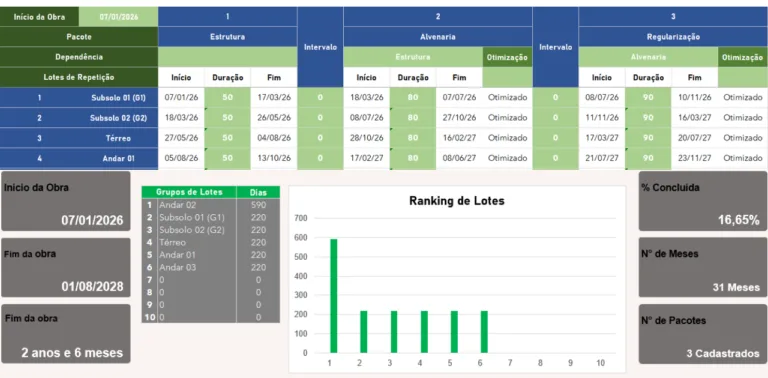The height and width of the screenshot is (378, 768).
Task: Select the Estrutura package header in blue
Action: click(228, 37)
